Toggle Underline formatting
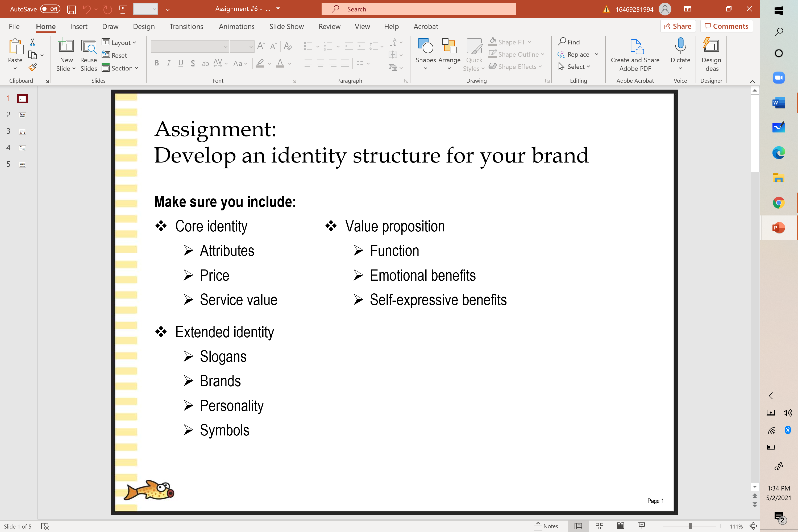This screenshot has height=532, width=798. pos(181,63)
